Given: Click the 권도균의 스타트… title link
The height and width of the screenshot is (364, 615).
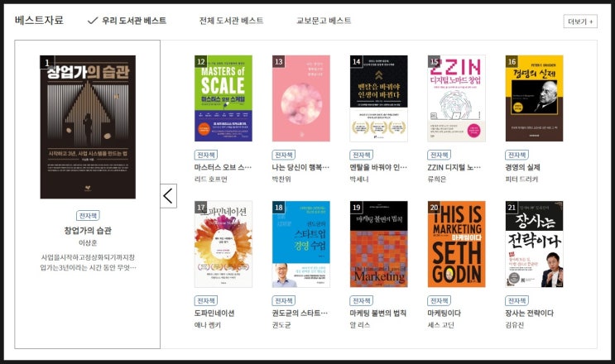Looking at the screenshot, I should [x=300, y=313].
